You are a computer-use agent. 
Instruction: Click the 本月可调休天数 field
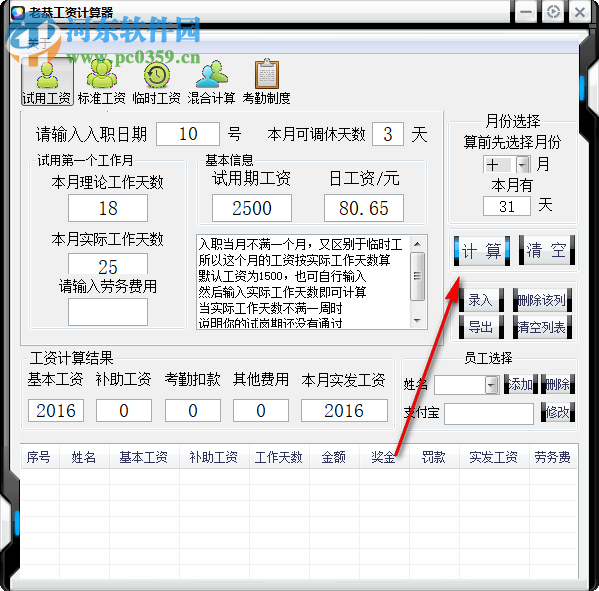point(388,134)
